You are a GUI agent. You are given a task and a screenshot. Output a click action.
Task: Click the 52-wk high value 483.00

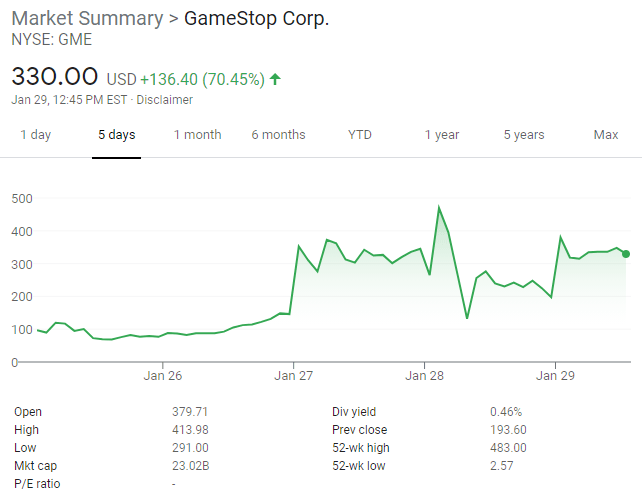point(509,447)
